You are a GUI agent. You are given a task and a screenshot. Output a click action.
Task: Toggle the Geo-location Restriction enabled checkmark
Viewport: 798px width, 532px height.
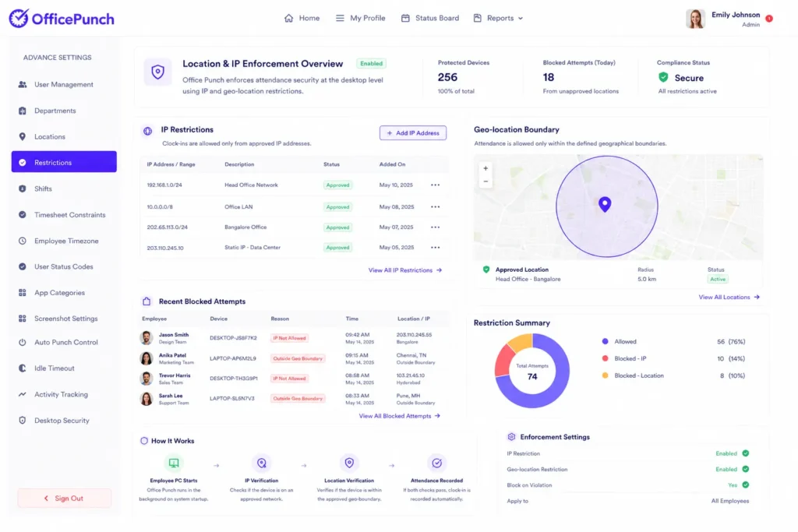(x=746, y=469)
